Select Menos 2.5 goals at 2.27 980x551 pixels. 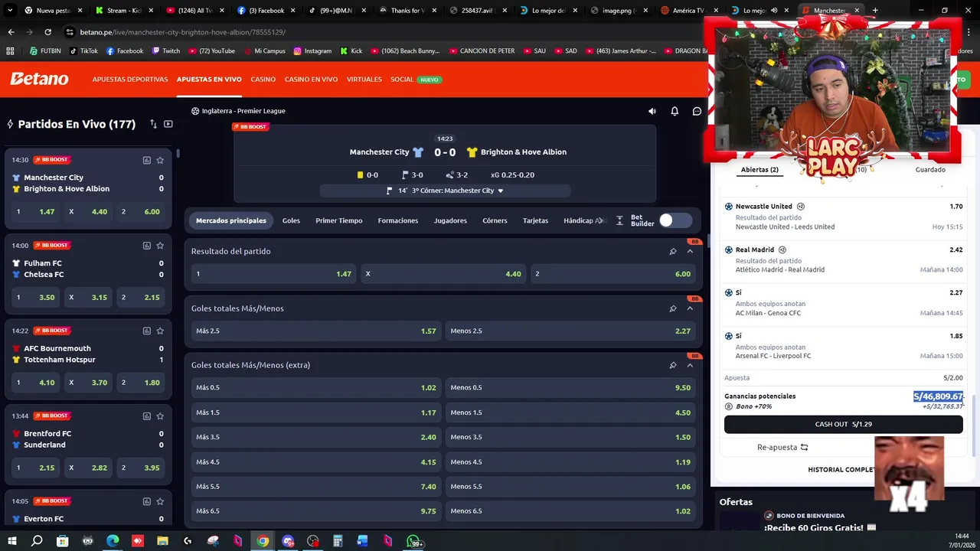click(x=570, y=331)
